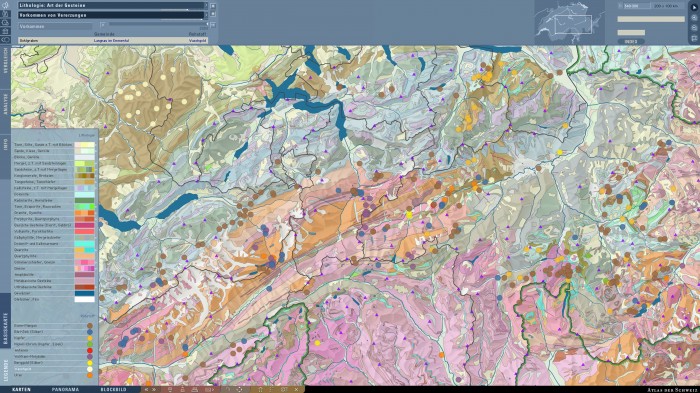Click the zoom-in magnifier icon

point(694,17)
